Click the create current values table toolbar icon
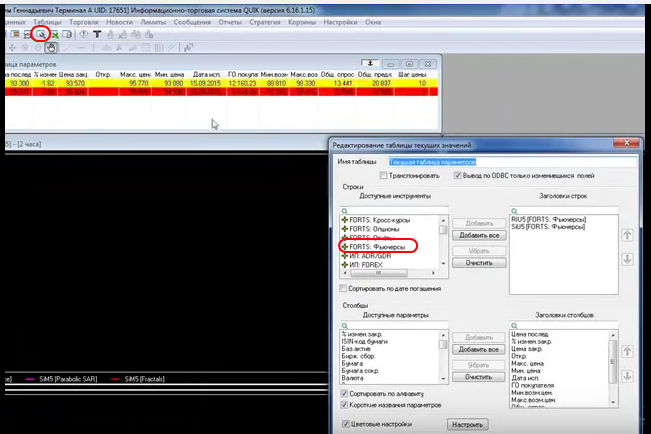Screen dimensions: 651x434 pyautogui.click(x=41, y=34)
